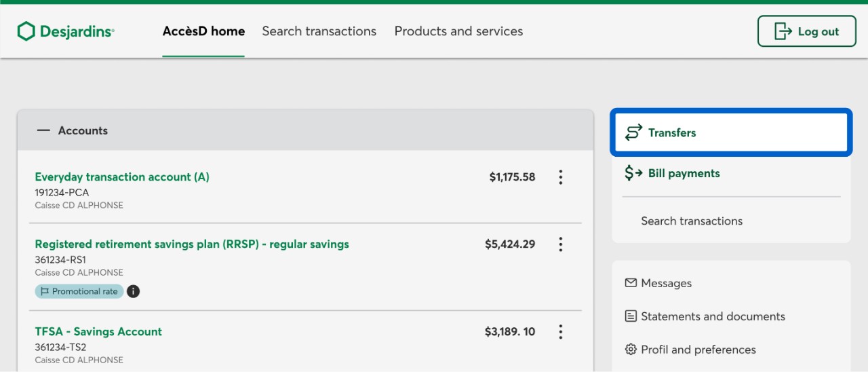Click the Desjardins hexagon logo icon

[26, 31]
